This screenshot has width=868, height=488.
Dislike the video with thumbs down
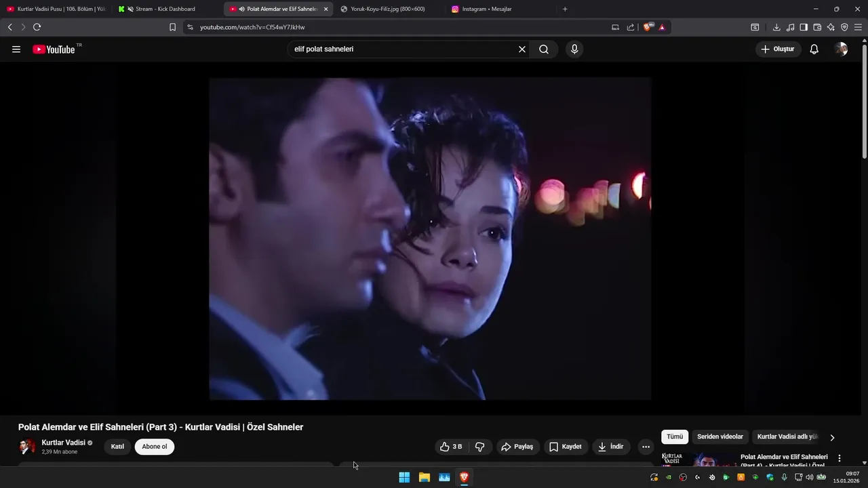point(480,447)
